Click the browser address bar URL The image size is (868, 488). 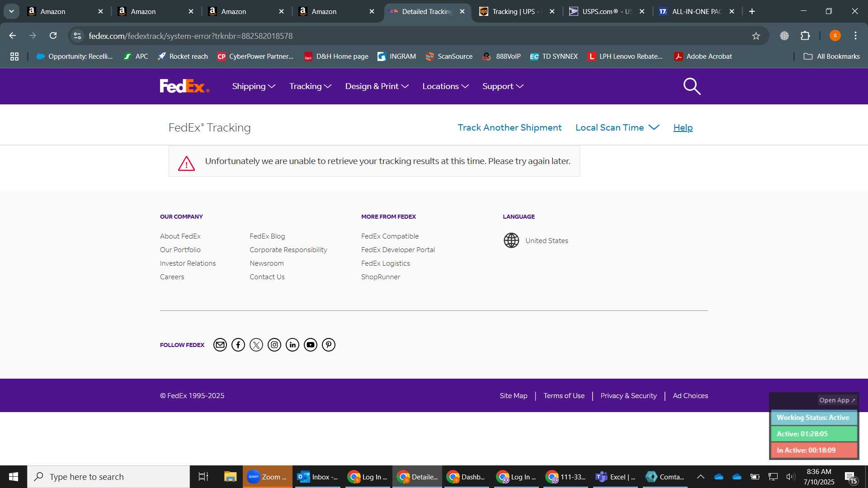tap(190, 36)
